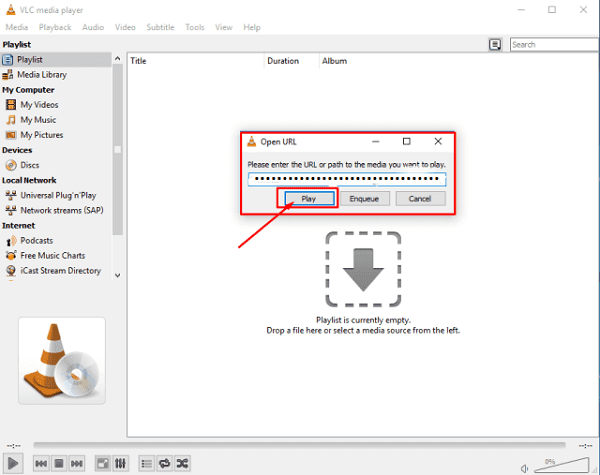This screenshot has height=475, width=600.
Task: Cancel the Open URL dialog
Action: [420, 199]
